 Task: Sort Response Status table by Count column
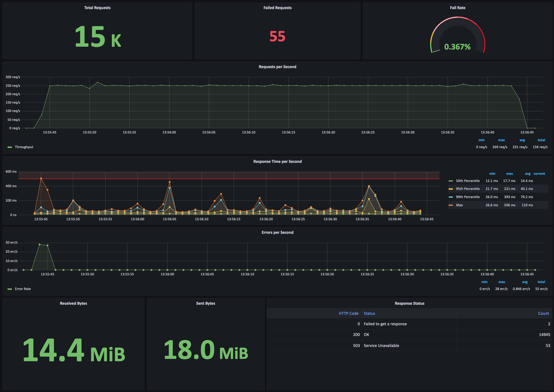pyautogui.click(x=543, y=313)
